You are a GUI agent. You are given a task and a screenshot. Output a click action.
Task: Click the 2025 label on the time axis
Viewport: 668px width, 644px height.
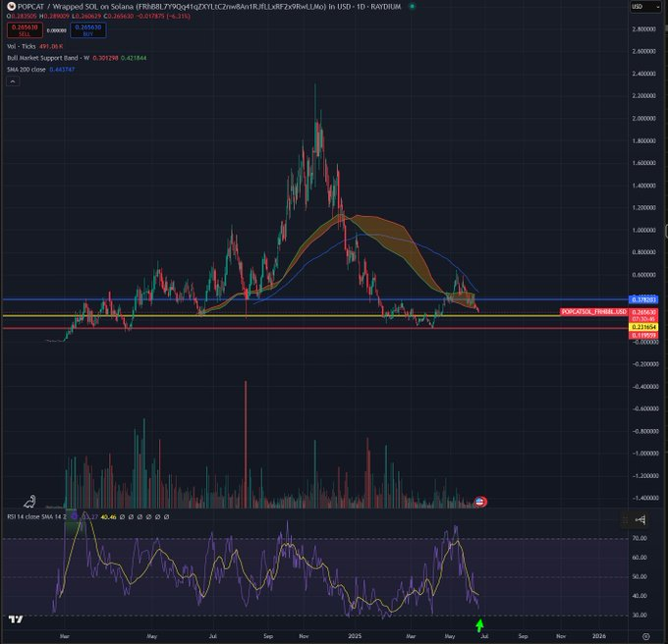[x=355, y=636]
